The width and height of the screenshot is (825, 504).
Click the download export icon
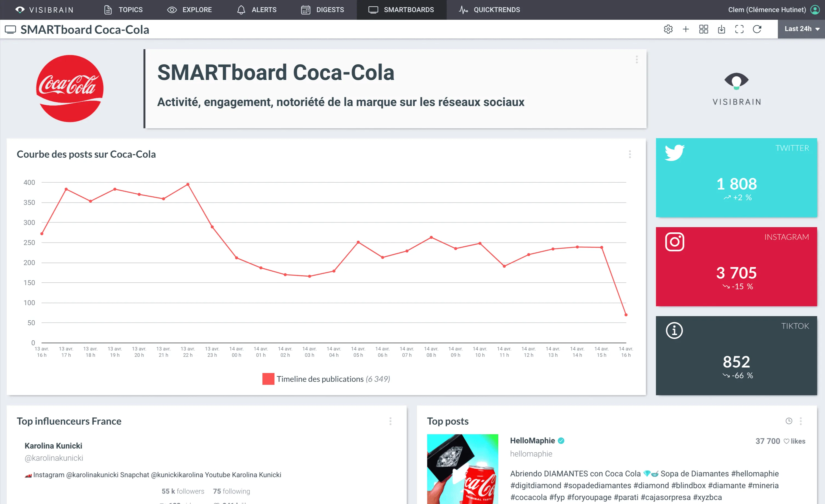pyautogui.click(x=721, y=29)
